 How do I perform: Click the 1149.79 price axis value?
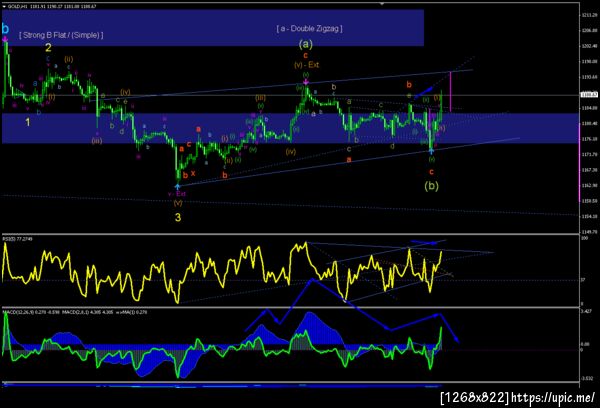coord(590,232)
